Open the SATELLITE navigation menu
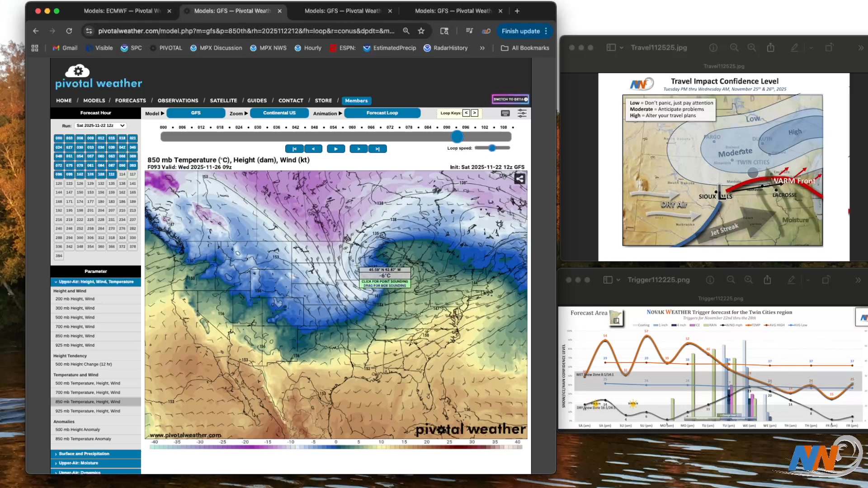 pyautogui.click(x=223, y=100)
